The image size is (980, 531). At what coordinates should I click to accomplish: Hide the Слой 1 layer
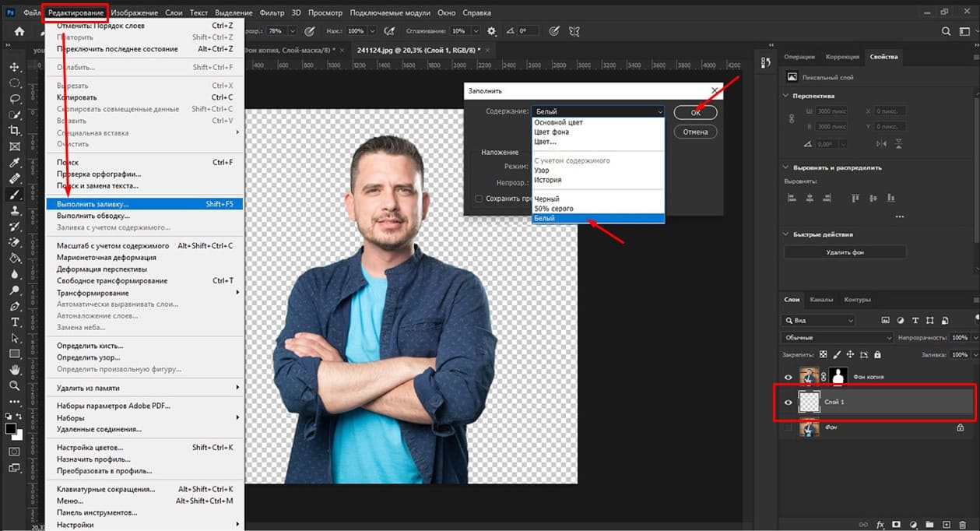(x=788, y=403)
